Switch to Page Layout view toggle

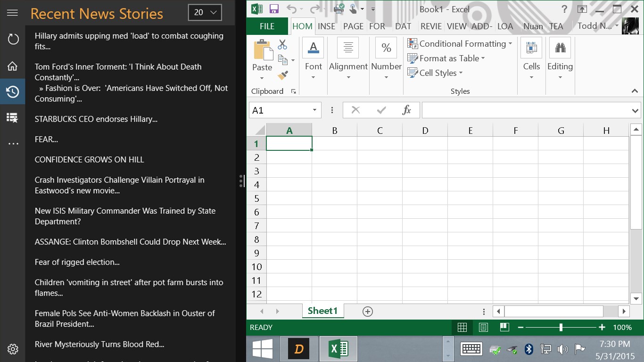[x=483, y=327]
